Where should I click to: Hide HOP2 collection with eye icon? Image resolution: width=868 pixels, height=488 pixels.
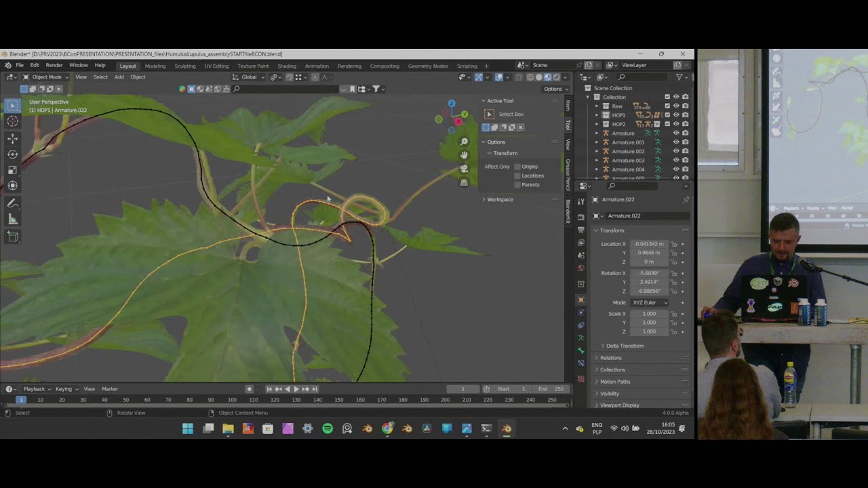[x=676, y=124]
